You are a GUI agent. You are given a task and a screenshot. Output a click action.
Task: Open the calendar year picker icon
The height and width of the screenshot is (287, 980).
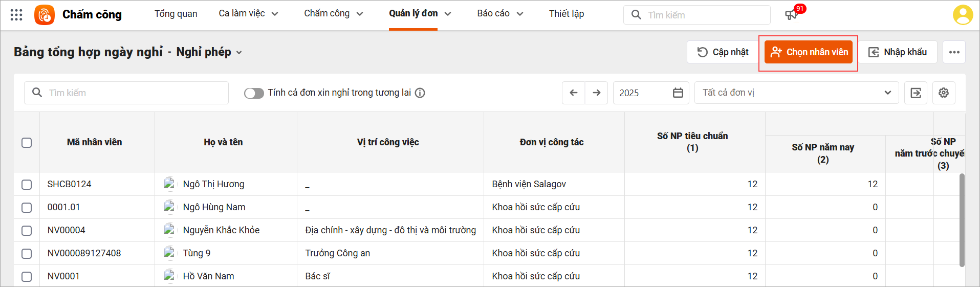click(x=678, y=93)
